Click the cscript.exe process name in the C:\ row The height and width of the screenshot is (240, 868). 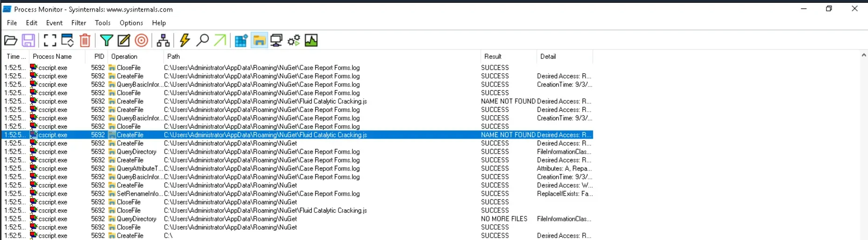point(53,236)
